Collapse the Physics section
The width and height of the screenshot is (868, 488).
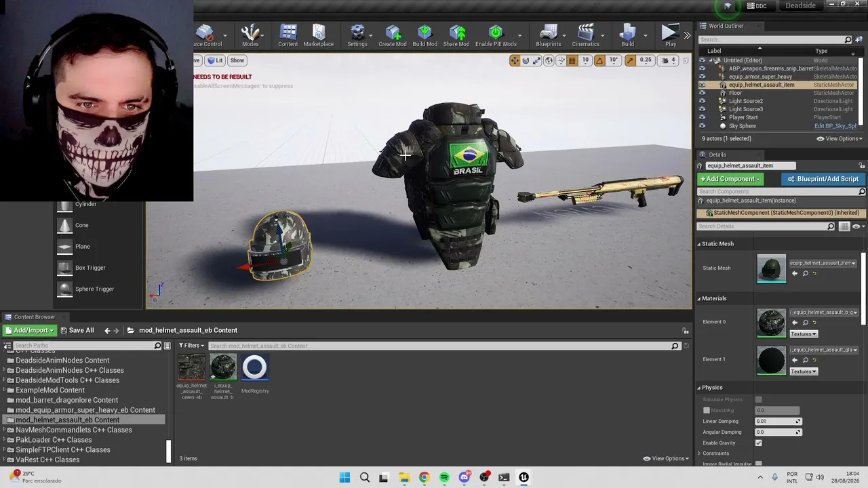pos(699,388)
